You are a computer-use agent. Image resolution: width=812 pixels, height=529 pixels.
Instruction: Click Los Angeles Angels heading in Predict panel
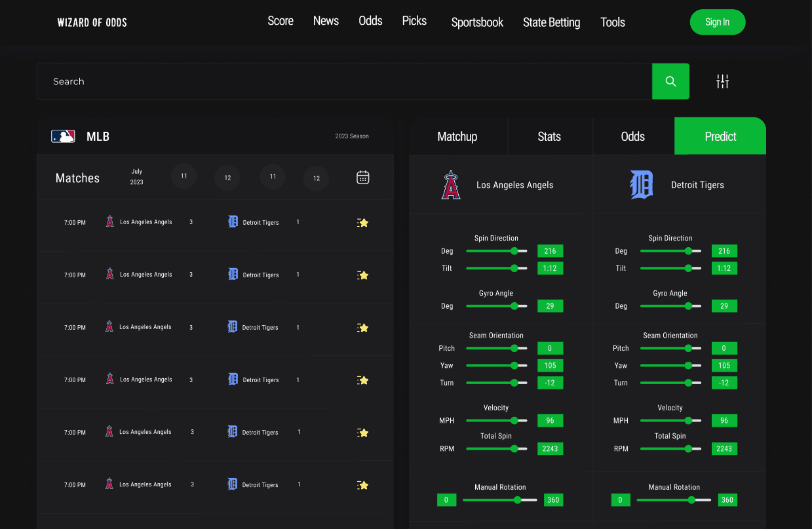tap(514, 186)
